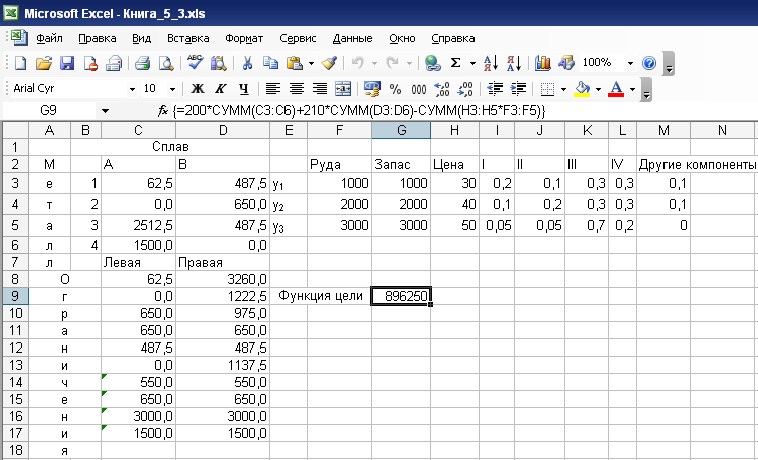Apply the yellow fill color bucket
This screenshot has width=758, height=460.
tap(582, 89)
